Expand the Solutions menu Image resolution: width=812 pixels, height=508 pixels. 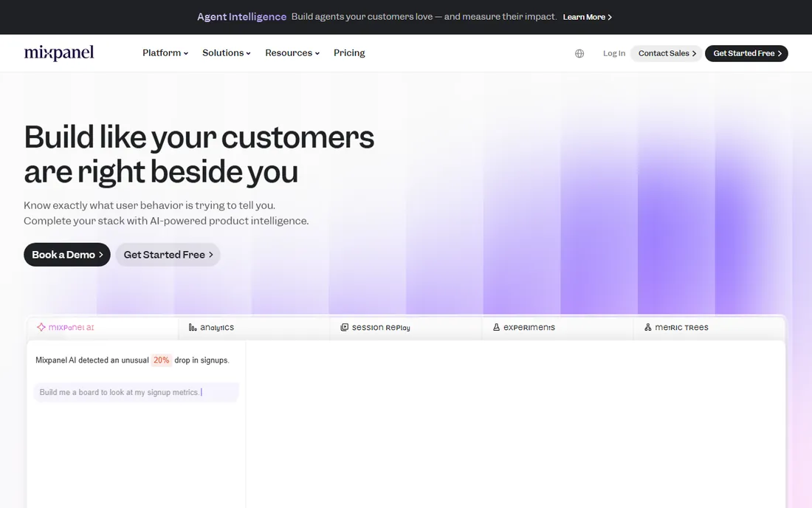click(x=227, y=53)
